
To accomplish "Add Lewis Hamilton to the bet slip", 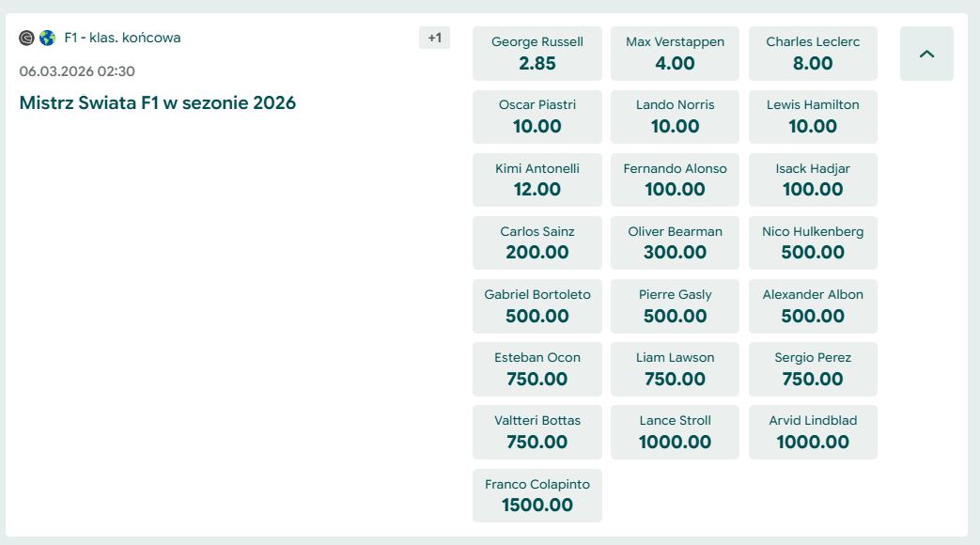I will tap(813, 117).
